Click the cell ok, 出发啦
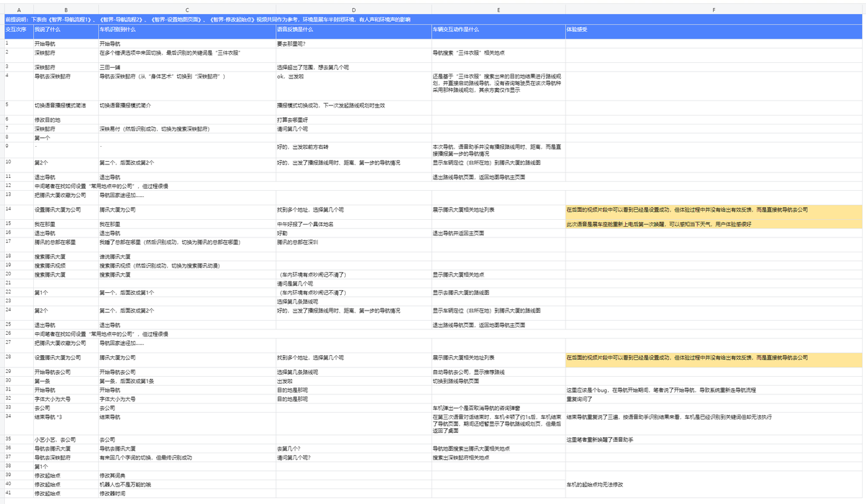The image size is (866, 504). pyautogui.click(x=354, y=87)
